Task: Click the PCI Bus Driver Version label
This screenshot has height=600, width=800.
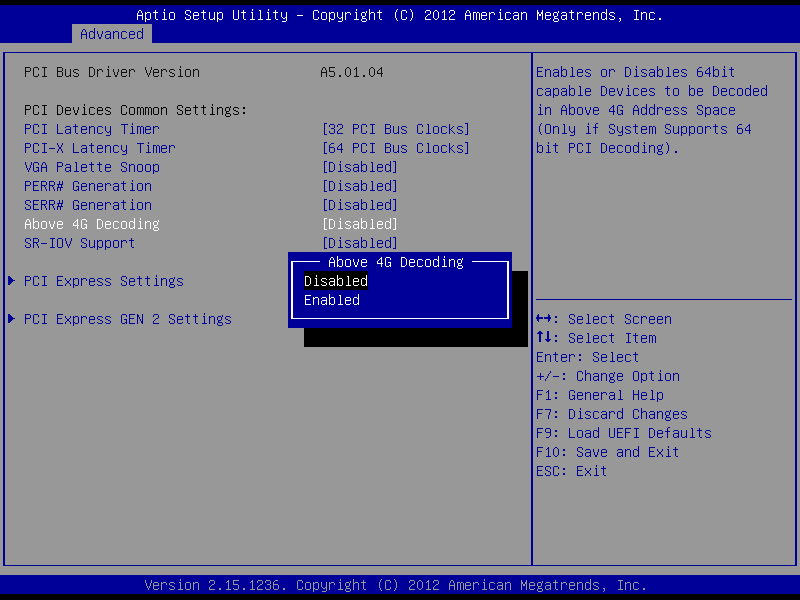Action: point(112,72)
